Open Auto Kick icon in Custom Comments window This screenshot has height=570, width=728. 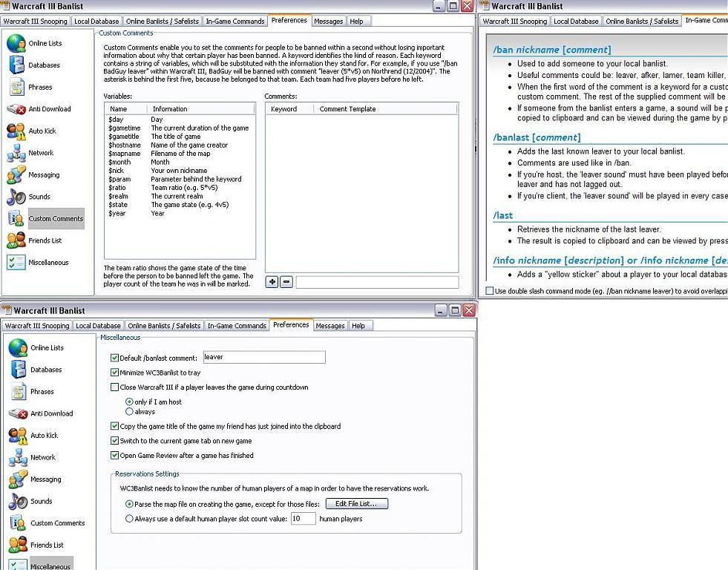click(16, 131)
